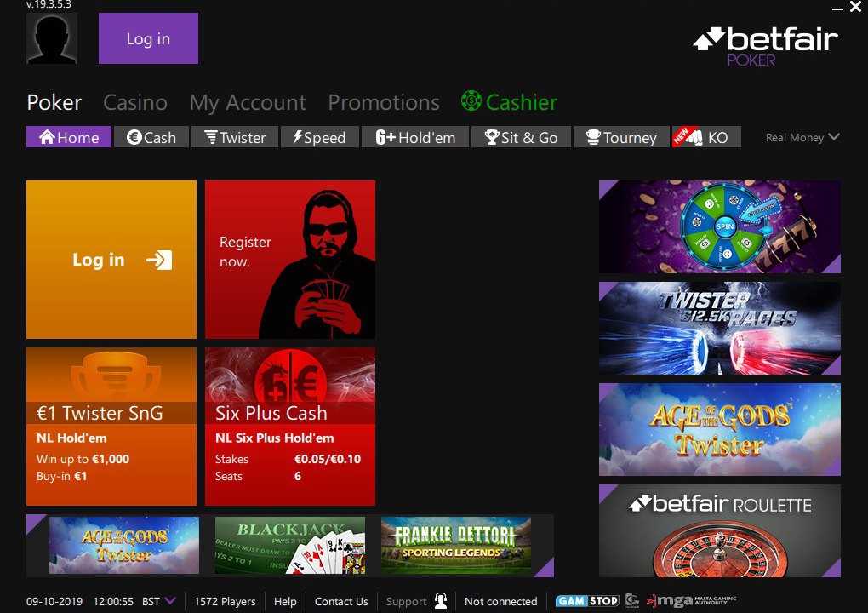Image resolution: width=868 pixels, height=613 pixels.
Task: Click the purple Log in button
Action: (148, 38)
